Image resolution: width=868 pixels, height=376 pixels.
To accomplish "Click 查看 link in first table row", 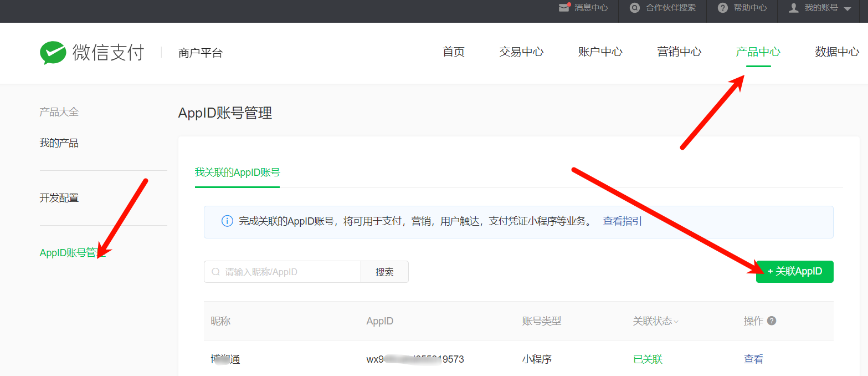I will click(753, 359).
